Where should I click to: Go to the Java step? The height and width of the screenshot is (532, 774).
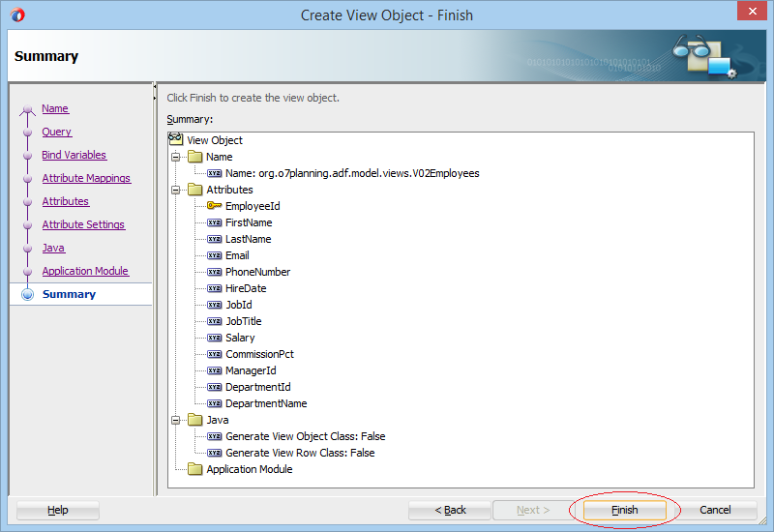pyautogui.click(x=53, y=248)
